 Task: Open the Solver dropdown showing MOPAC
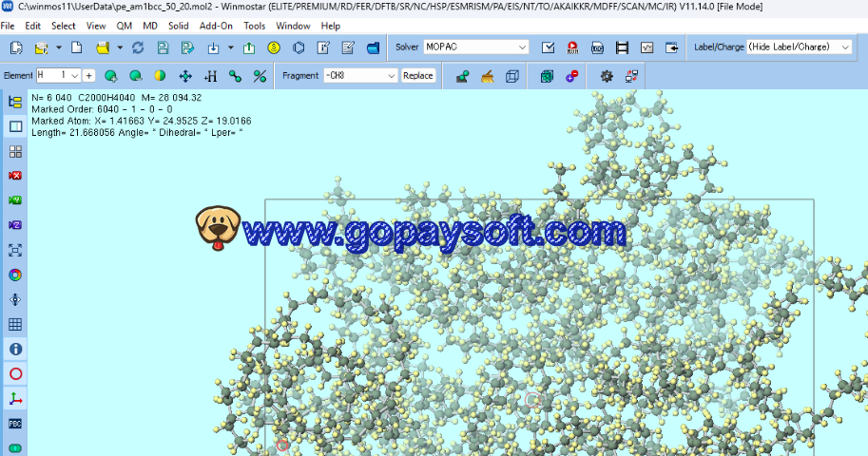[475, 47]
